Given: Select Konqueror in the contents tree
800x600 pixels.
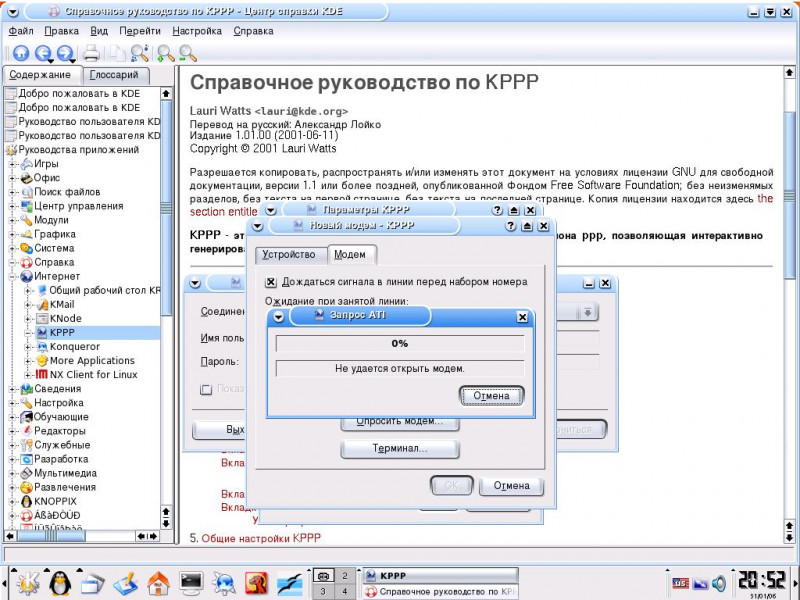Looking at the screenshot, I should click(x=75, y=347).
